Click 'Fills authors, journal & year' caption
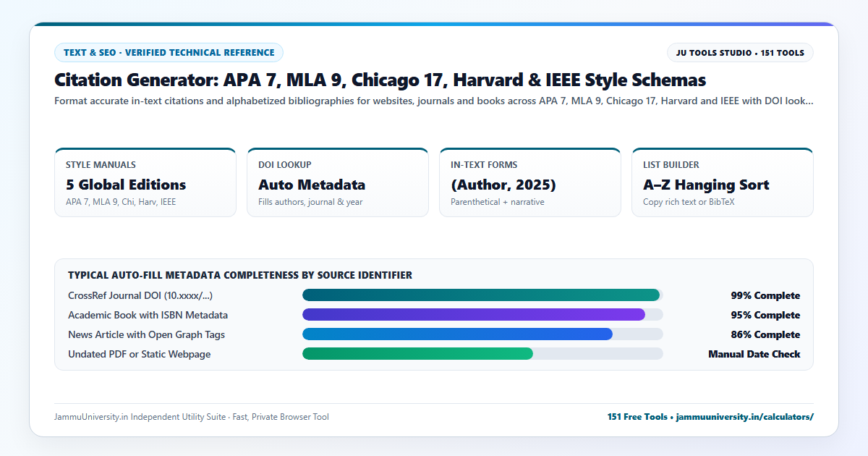 310,202
